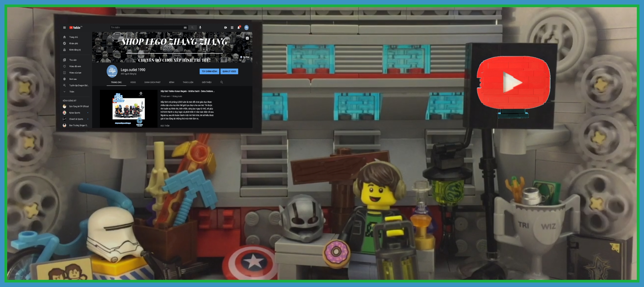Image resolution: width=644 pixels, height=287 pixels.
Task: Open Sơn Tùng M-TP Official subscription
Action: [x=76, y=107]
